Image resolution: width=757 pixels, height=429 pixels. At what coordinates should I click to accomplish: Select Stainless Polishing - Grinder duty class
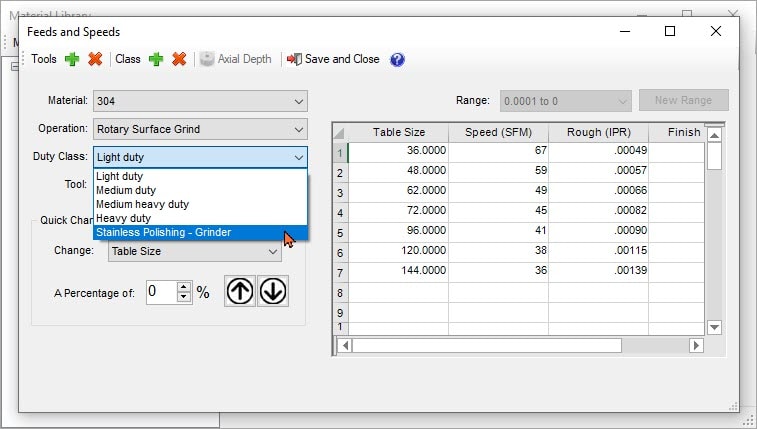[x=163, y=232]
